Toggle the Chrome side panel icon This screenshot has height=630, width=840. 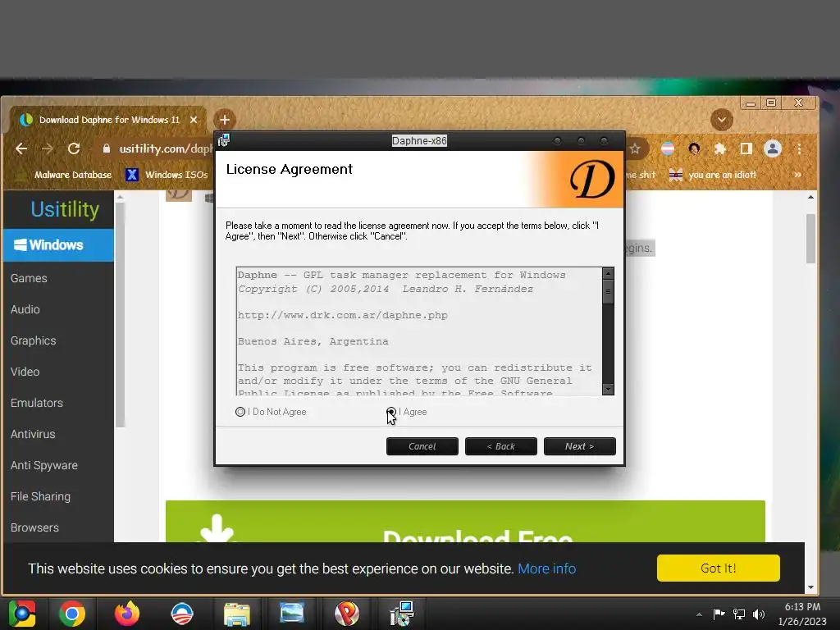click(746, 148)
